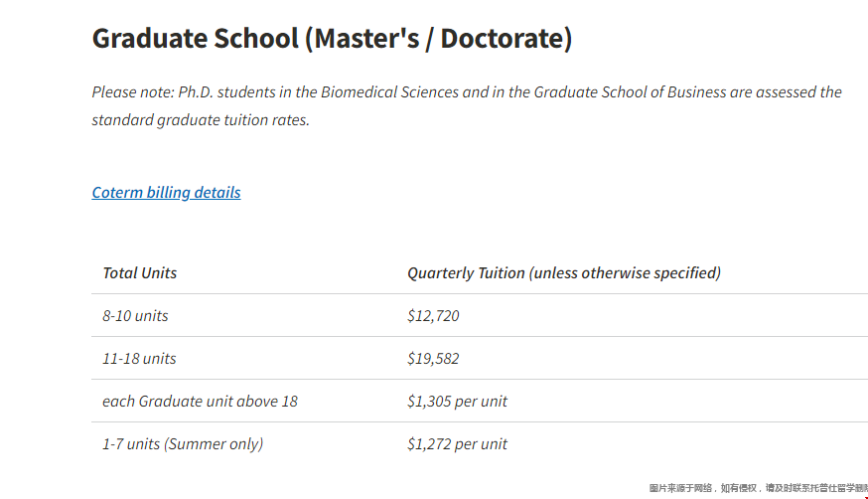Click the $19,582 tuition amount
The width and height of the screenshot is (868, 499).
(x=433, y=359)
